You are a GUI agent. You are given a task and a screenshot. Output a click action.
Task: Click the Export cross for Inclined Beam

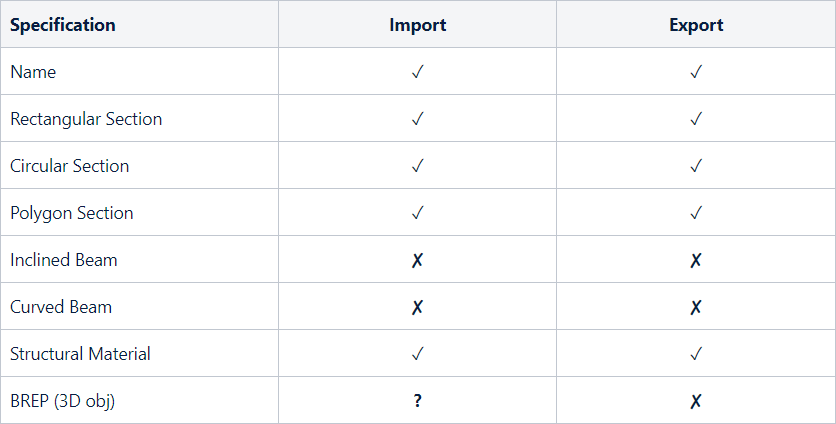(x=696, y=260)
